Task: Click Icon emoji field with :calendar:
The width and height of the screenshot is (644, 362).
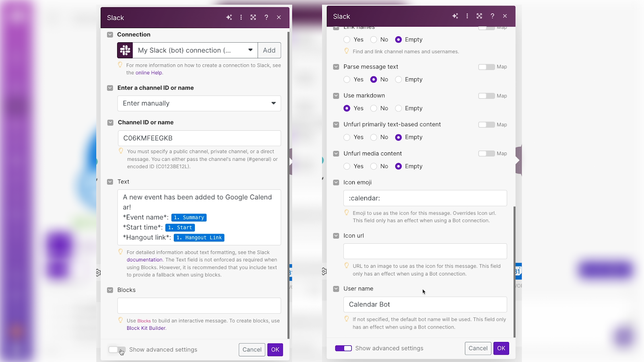Action: pos(425,198)
